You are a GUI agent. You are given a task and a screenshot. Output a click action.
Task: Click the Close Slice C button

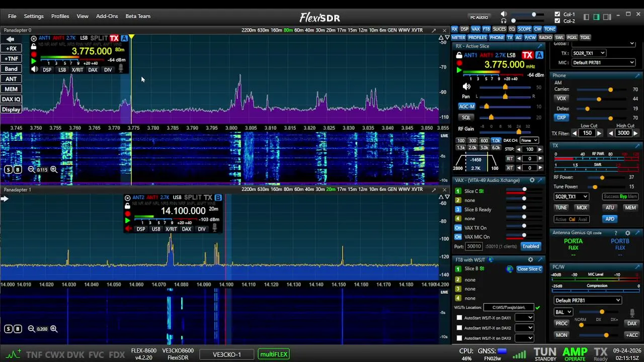coord(529,269)
